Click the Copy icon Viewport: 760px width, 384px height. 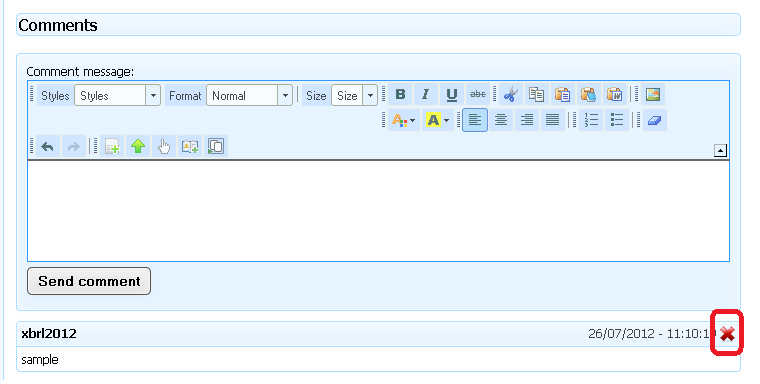coord(537,94)
